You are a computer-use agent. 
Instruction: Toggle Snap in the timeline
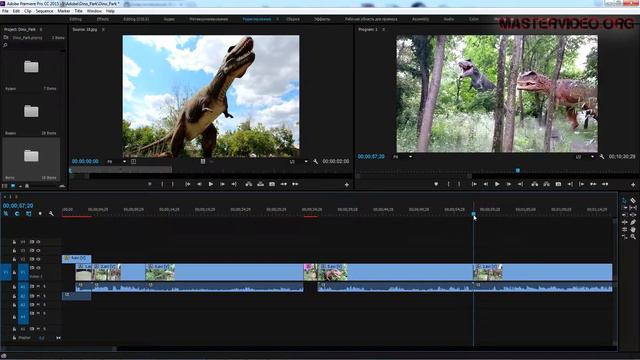[x=17, y=213]
